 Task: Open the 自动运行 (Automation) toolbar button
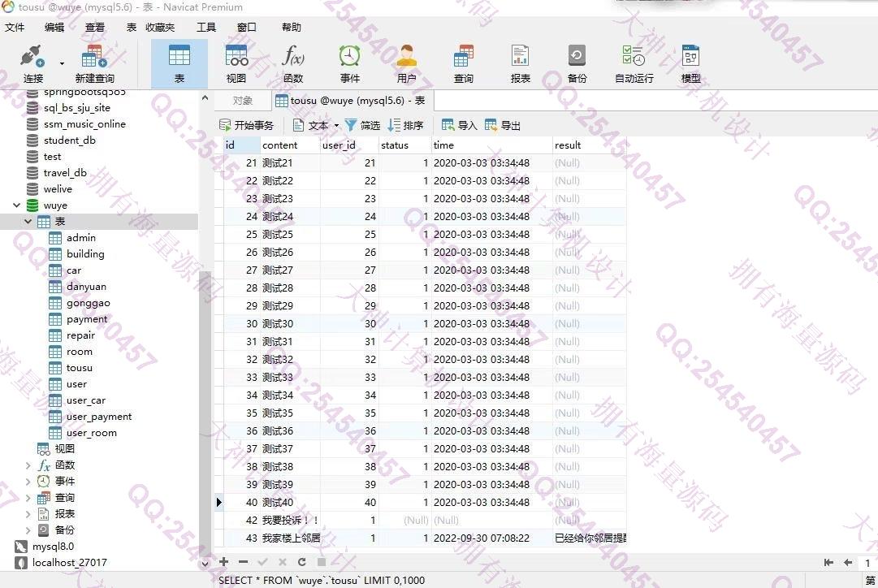(634, 64)
